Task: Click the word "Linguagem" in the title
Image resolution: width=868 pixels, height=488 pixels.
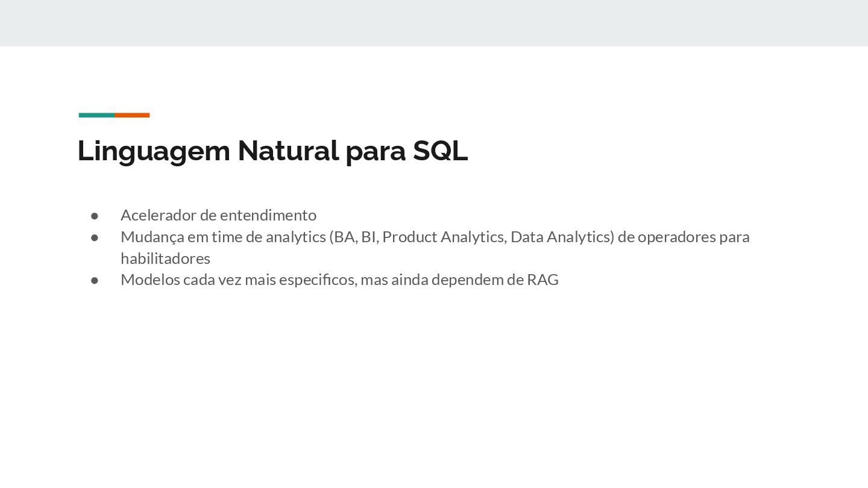Action: (x=154, y=151)
